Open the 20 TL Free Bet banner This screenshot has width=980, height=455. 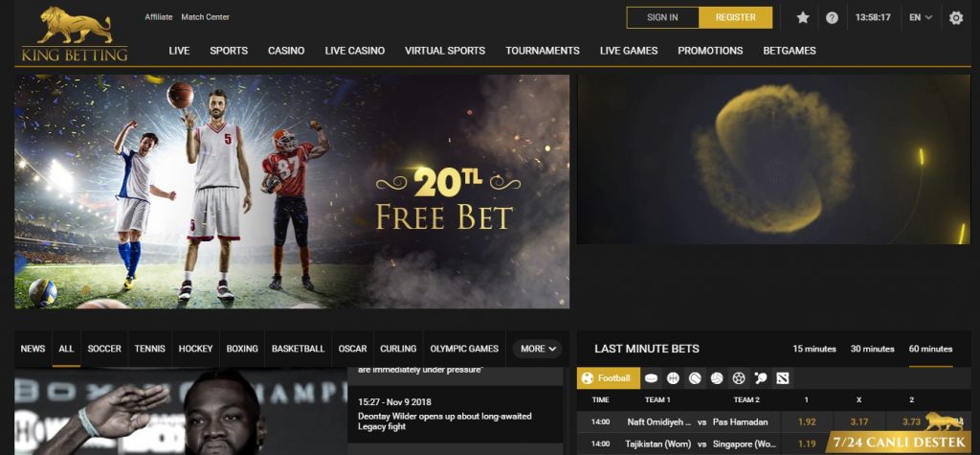click(292, 192)
